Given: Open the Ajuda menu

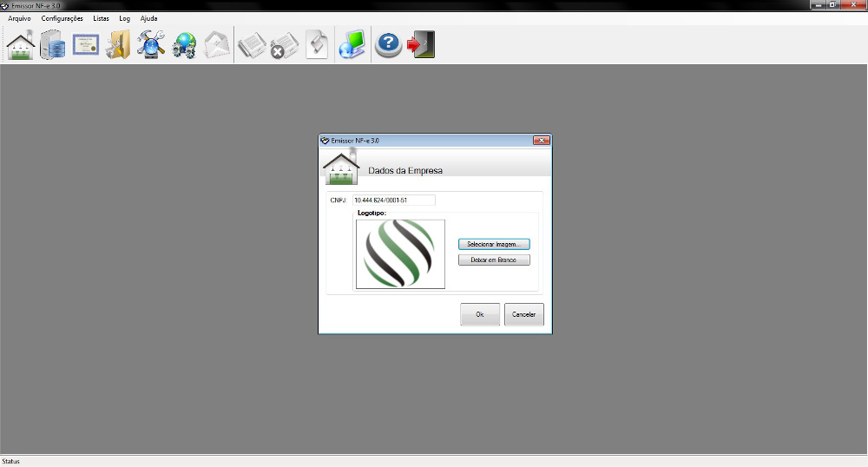Looking at the screenshot, I should (x=148, y=18).
